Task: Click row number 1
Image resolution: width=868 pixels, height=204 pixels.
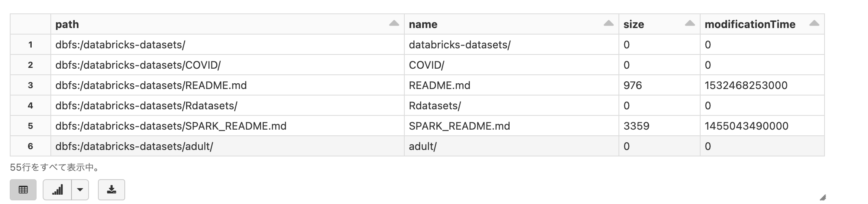Action: [30, 45]
